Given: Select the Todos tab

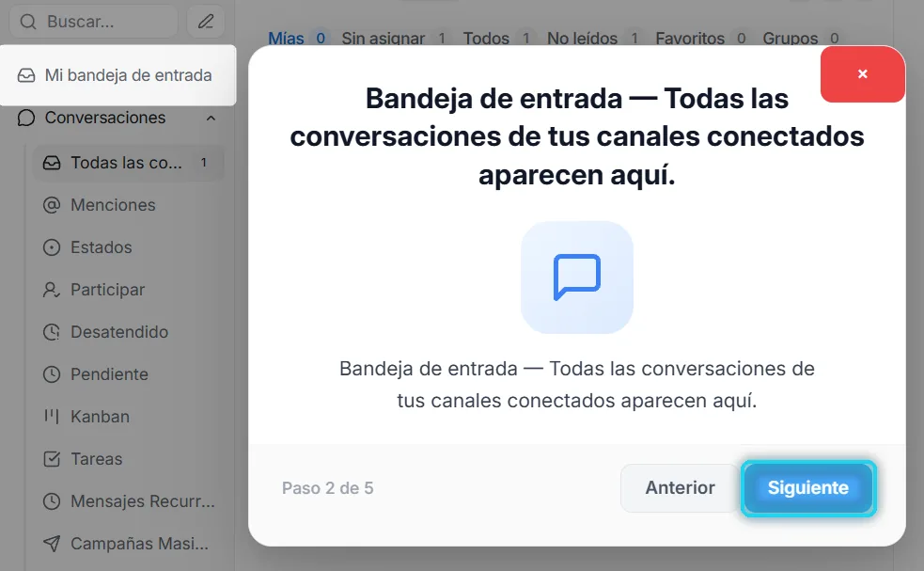Looking at the screenshot, I should point(496,39).
